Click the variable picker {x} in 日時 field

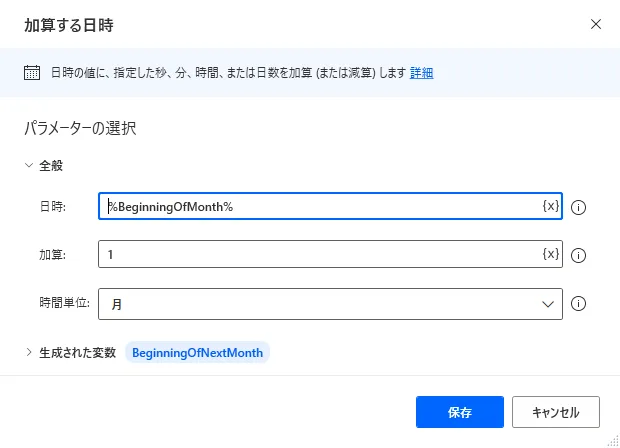(x=550, y=206)
